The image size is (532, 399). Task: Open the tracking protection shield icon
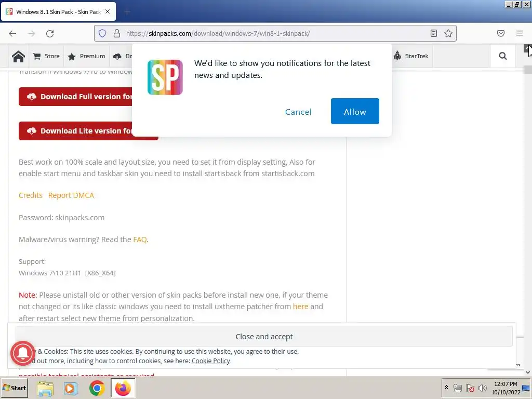tap(102, 33)
